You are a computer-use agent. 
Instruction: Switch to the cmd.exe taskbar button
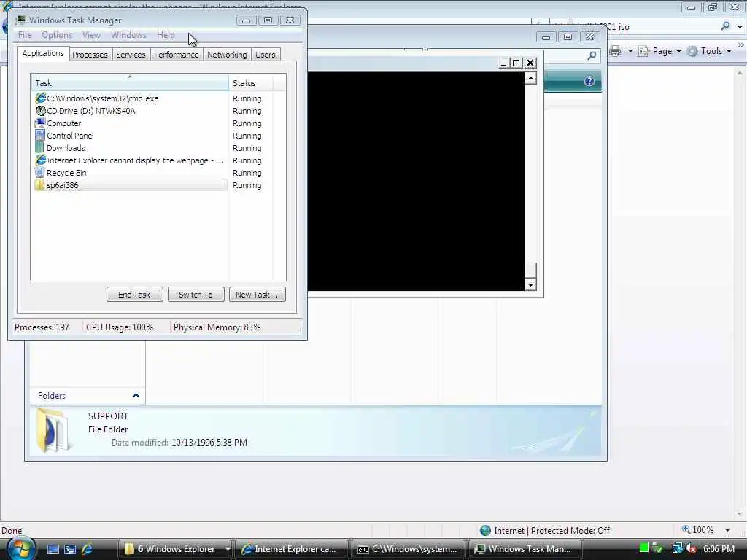tap(409, 549)
